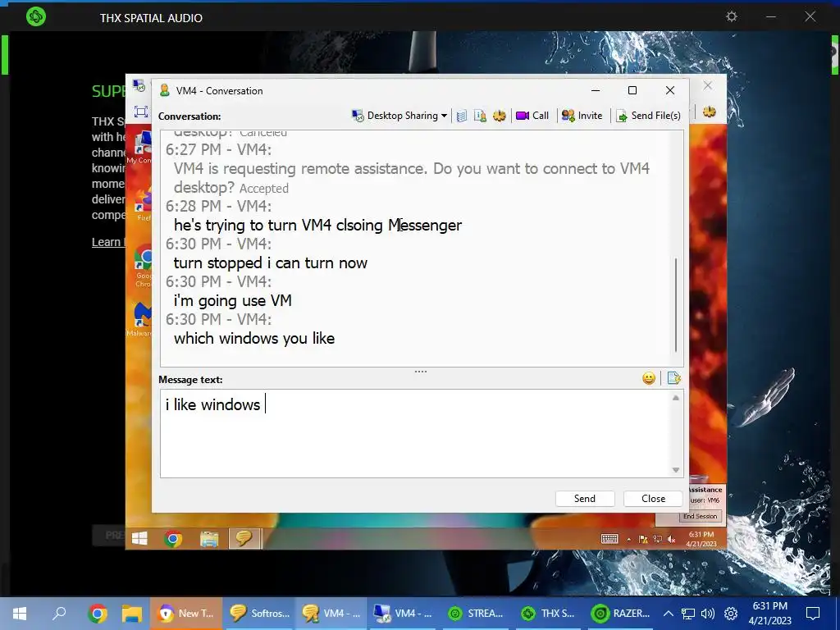Click the remote desktop on-screen keyboard icon

[x=609, y=539]
